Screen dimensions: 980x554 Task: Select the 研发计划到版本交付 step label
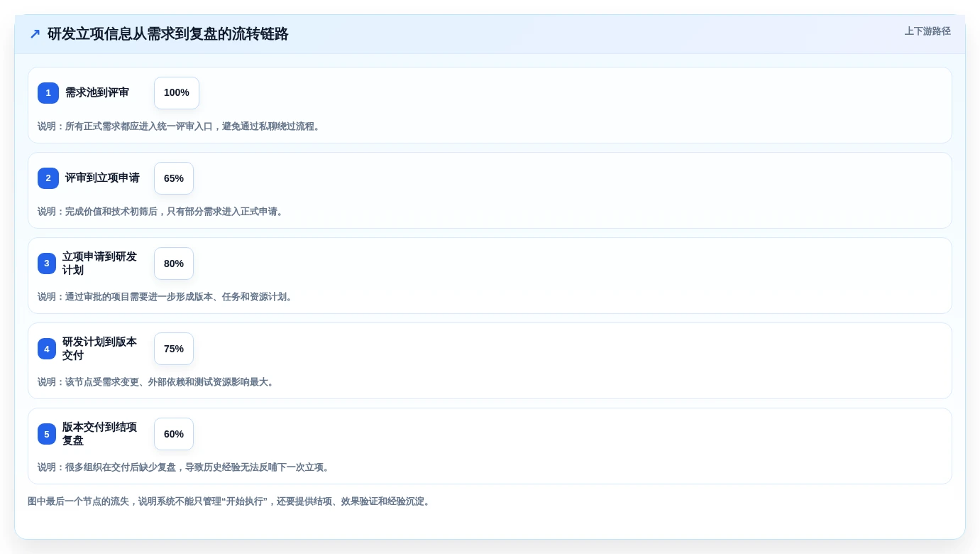pyautogui.click(x=100, y=349)
